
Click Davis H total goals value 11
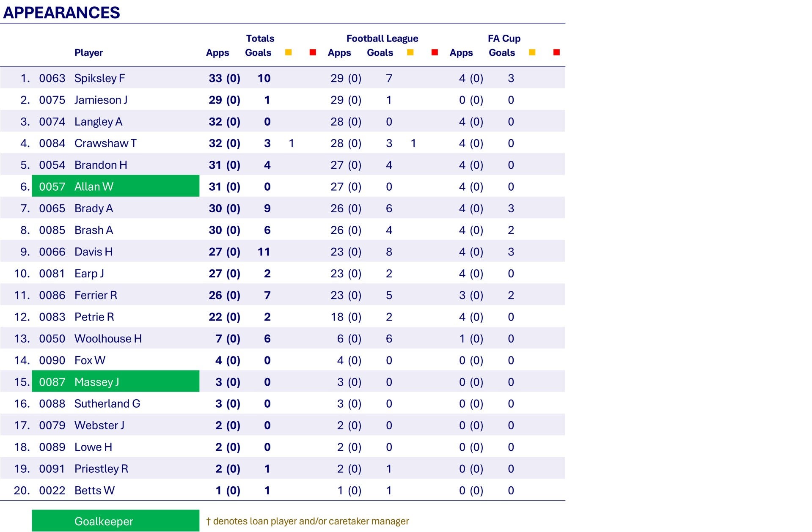264,252
